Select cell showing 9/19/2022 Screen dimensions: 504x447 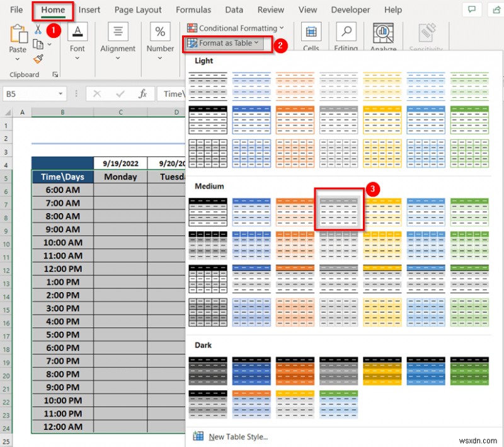pos(121,163)
